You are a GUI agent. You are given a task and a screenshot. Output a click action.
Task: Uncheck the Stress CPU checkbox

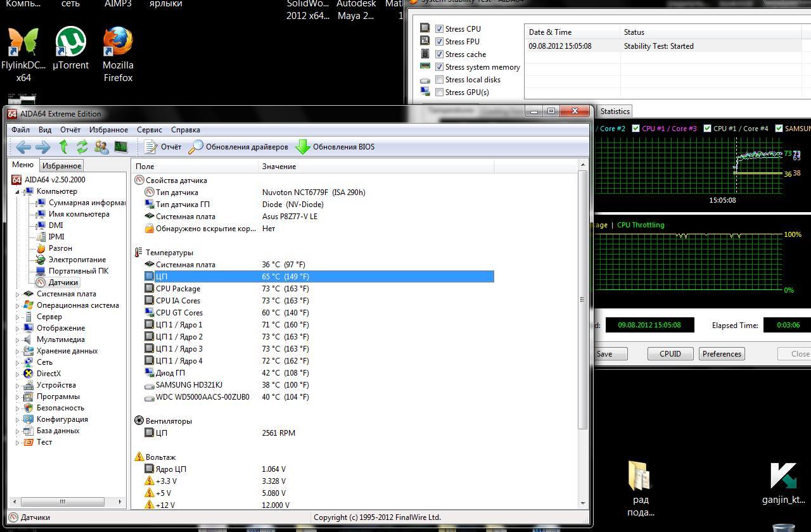pyautogui.click(x=439, y=28)
